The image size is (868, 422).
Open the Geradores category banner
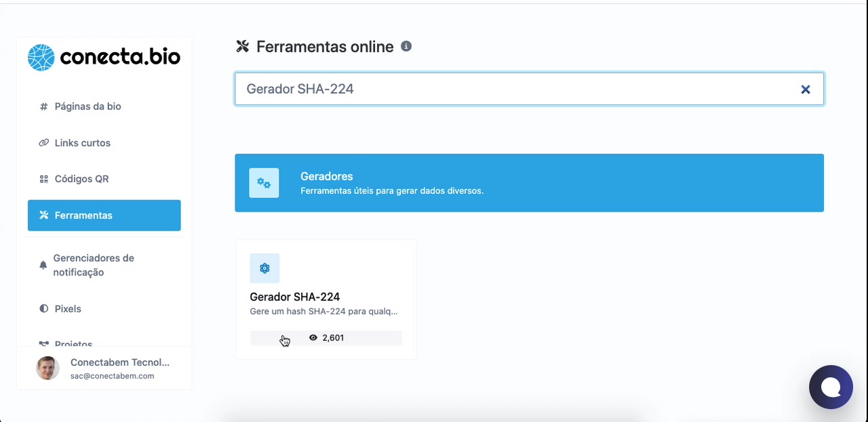(x=529, y=183)
